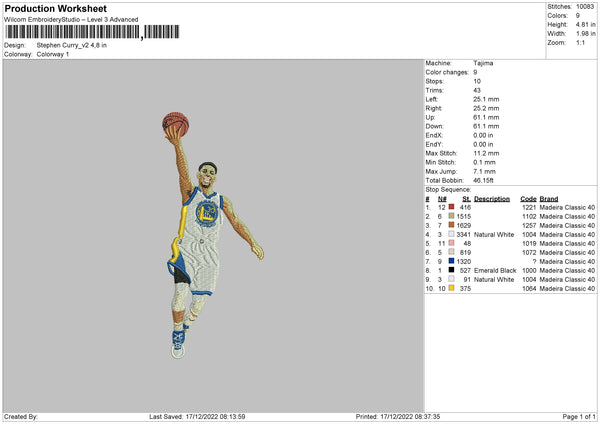Click the design name Stephen Curry_v2 4,8 in

[x=72, y=45]
